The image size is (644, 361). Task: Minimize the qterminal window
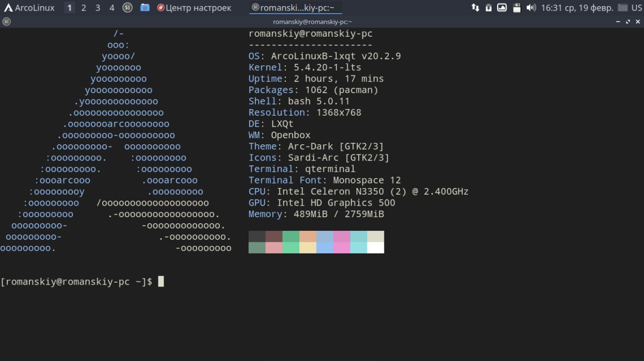[618, 22]
